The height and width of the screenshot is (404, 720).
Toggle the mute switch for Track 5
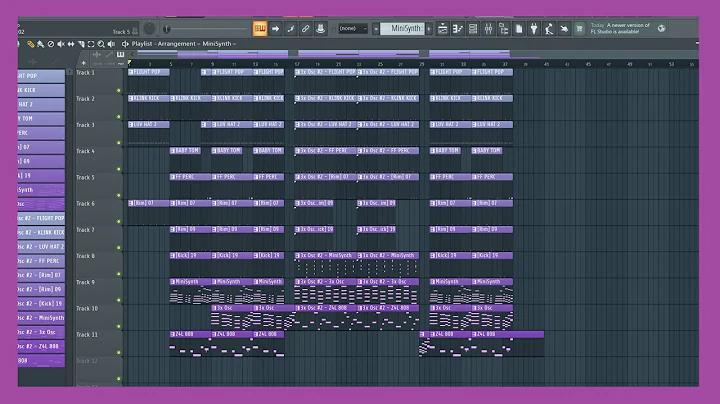pos(119,195)
